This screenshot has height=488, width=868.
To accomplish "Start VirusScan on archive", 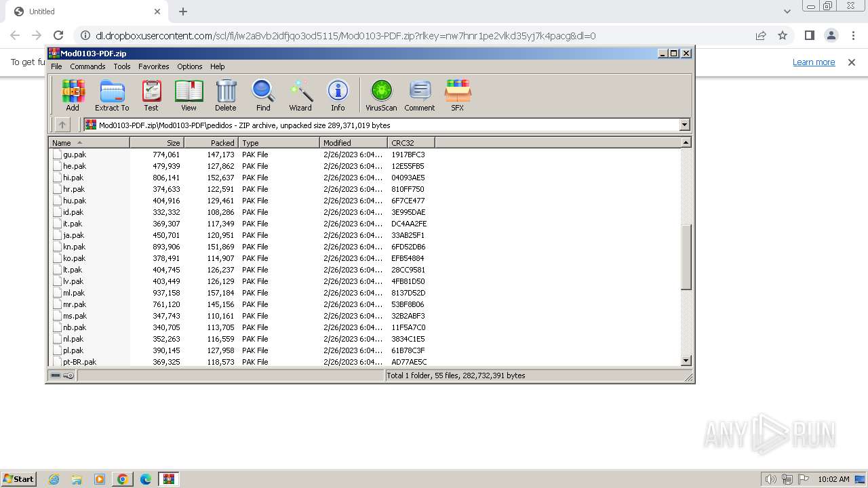I will tap(381, 95).
